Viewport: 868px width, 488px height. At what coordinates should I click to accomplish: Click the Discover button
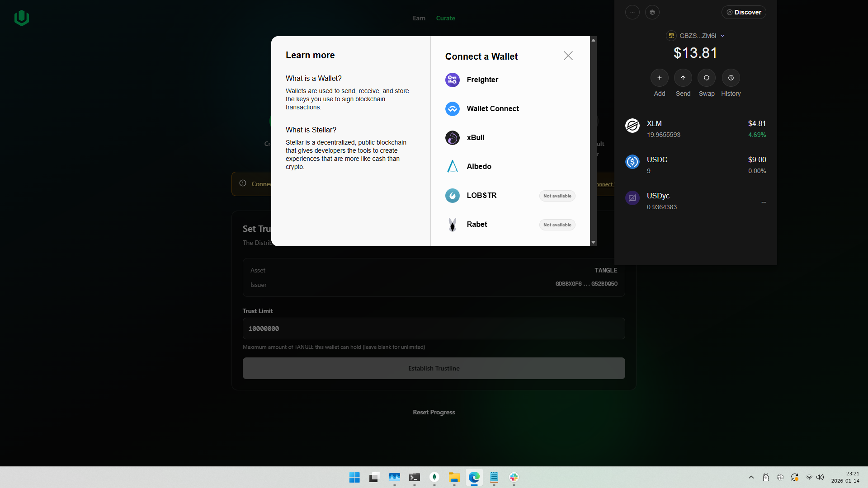coord(743,12)
